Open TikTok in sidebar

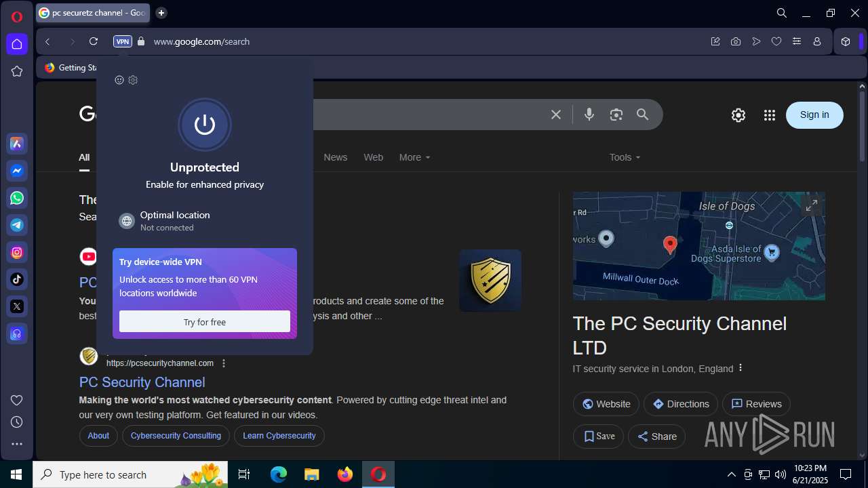tap(17, 279)
